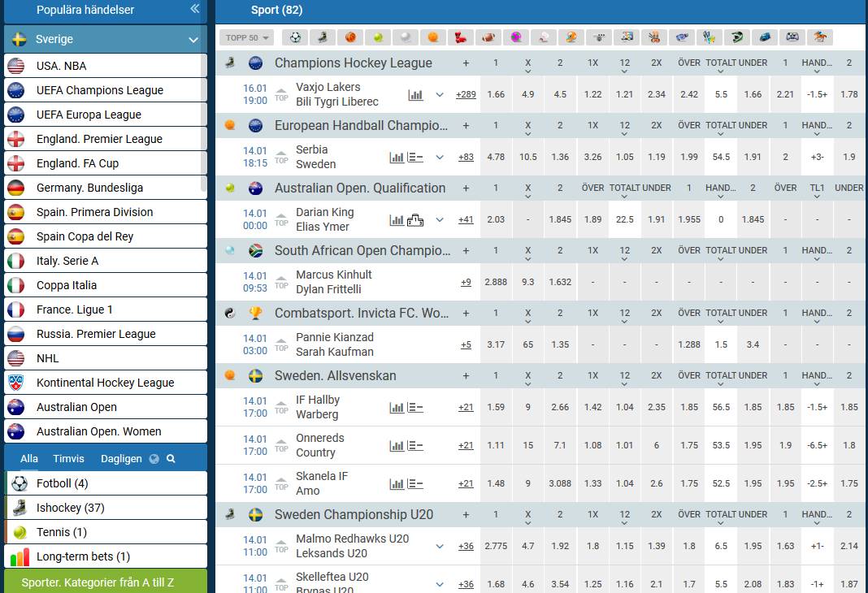Expand plus sign on Champions Hockey League header
This screenshot has width=868, height=593.
pyautogui.click(x=467, y=63)
